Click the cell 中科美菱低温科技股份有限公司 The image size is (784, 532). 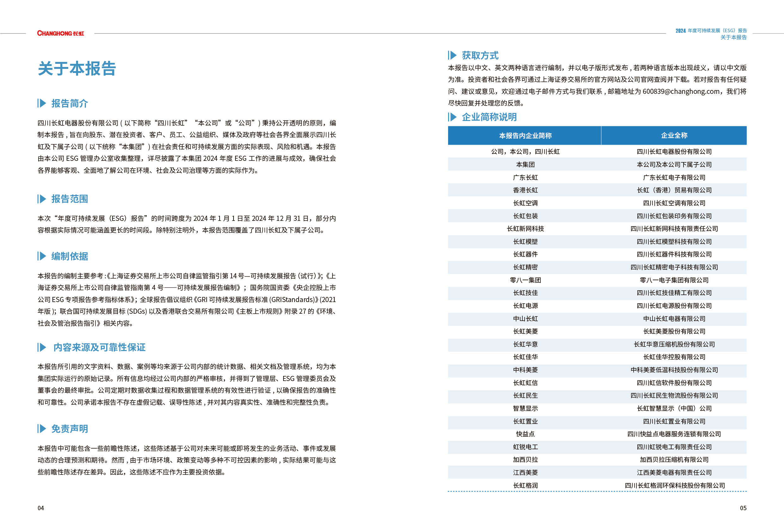(x=674, y=370)
